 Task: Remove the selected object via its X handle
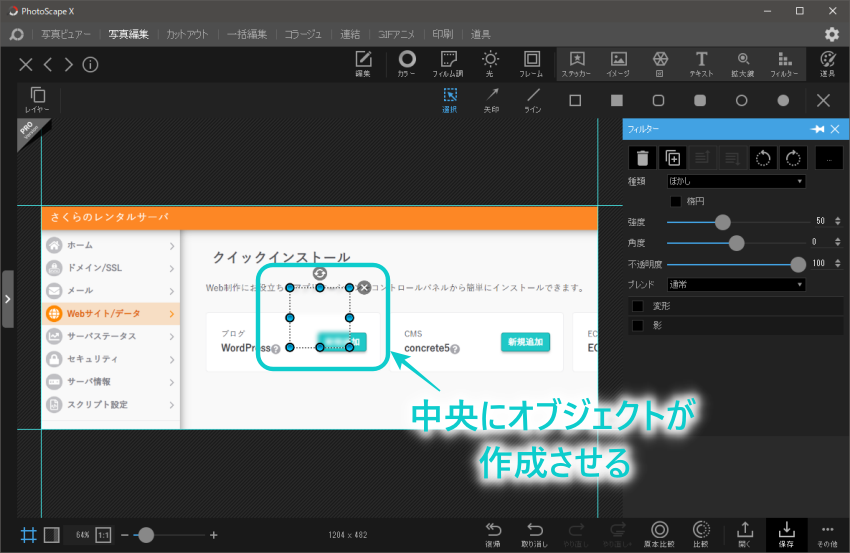(364, 288)
